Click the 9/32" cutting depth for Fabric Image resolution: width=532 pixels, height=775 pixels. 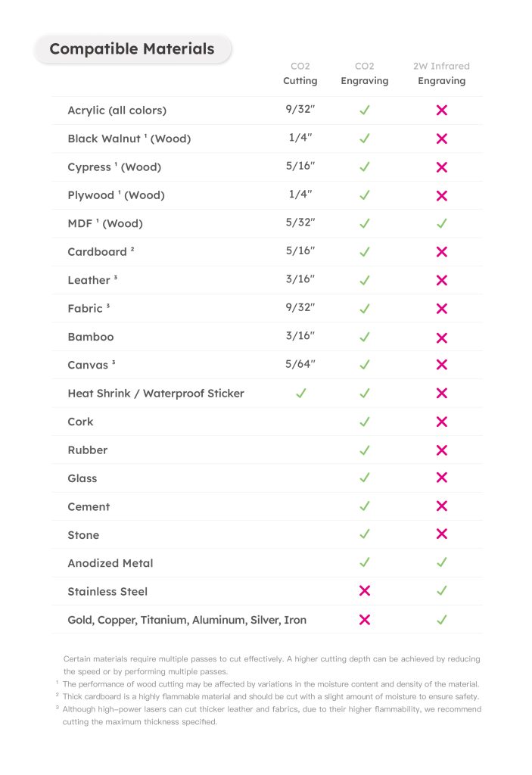pos(300,307)
